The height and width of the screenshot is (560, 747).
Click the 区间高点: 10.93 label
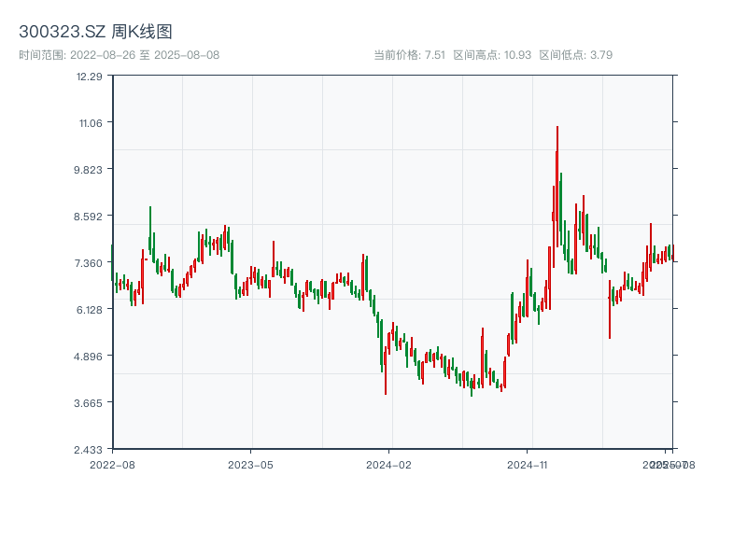click(492, 55)
